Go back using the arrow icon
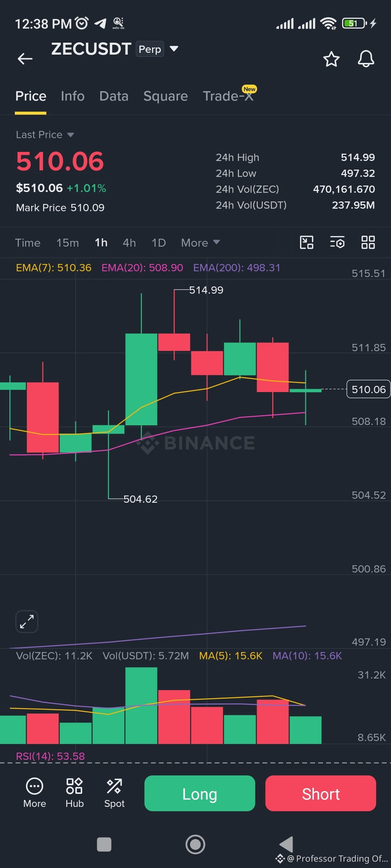Viewport: 391px width, 868px height. tap(25, 59)
